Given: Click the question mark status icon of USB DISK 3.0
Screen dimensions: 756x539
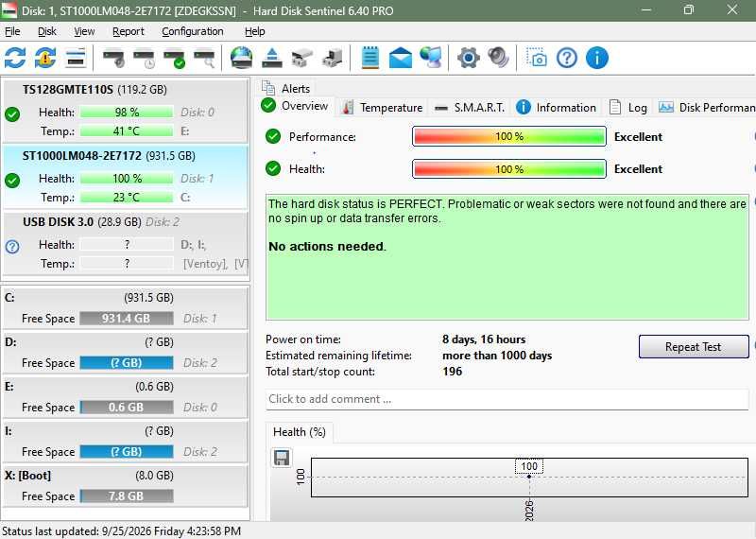Looking at the screenshot, I should tap(12, 247).
